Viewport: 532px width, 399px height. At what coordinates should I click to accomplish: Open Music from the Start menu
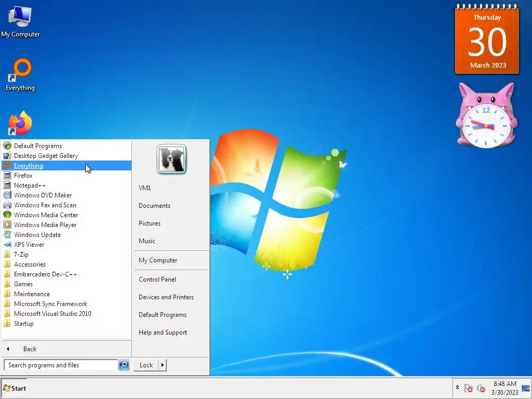click(147, 241)
